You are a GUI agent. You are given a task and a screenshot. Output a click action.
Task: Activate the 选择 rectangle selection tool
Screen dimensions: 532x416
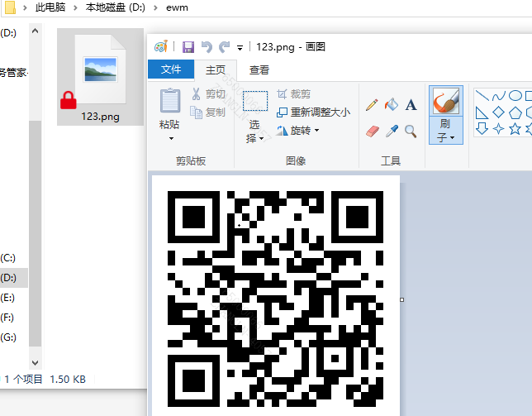click(255, 101)
